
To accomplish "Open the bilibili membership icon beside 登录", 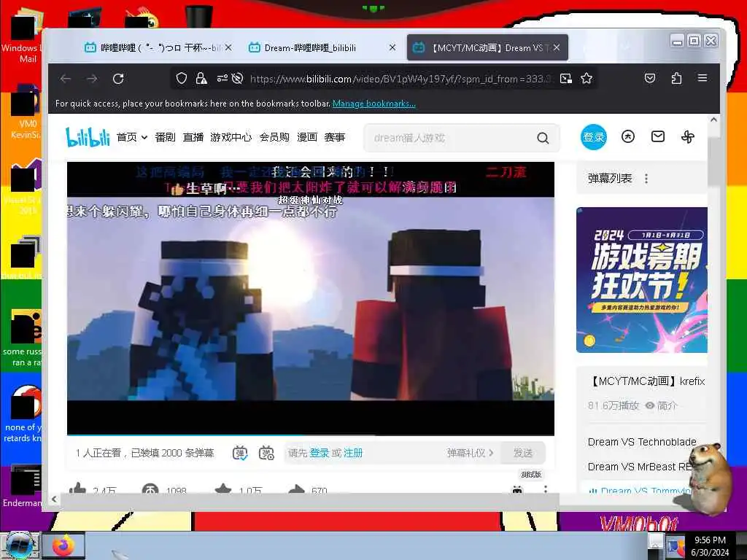I will (628, 137).
